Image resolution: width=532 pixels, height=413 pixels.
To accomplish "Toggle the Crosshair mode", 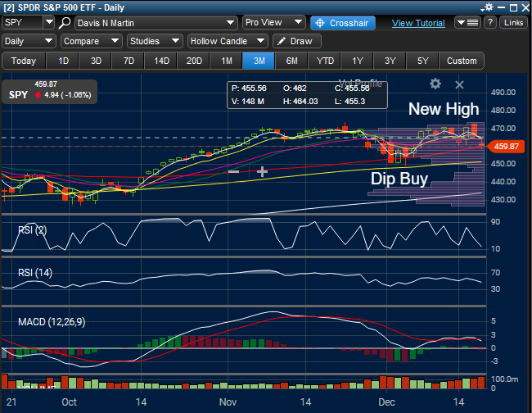I will [343, 23].
